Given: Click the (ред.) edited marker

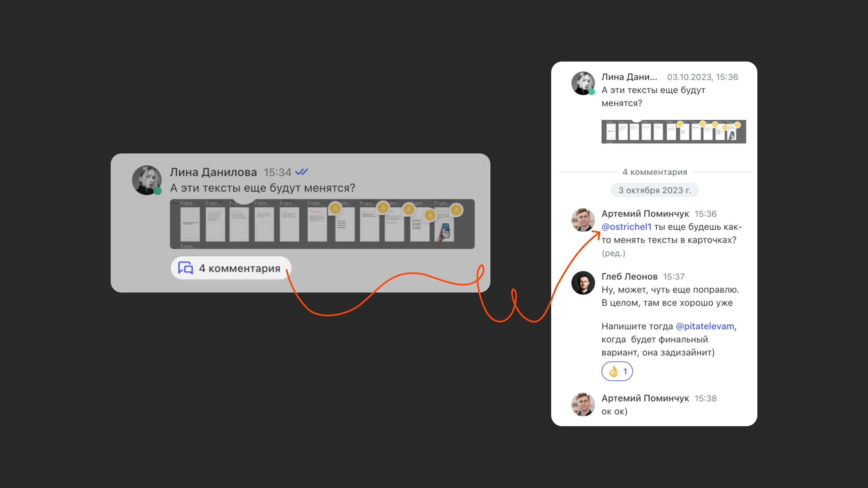Looking at the screenshot, I should point(614,253).
